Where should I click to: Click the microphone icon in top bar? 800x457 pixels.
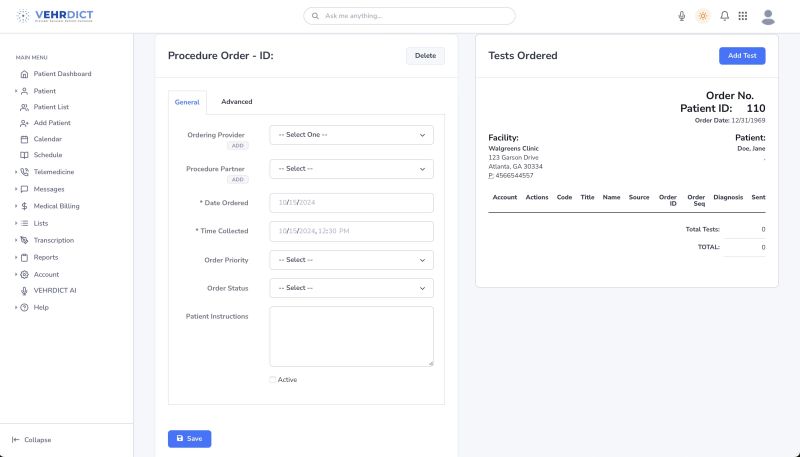[682, 16]
